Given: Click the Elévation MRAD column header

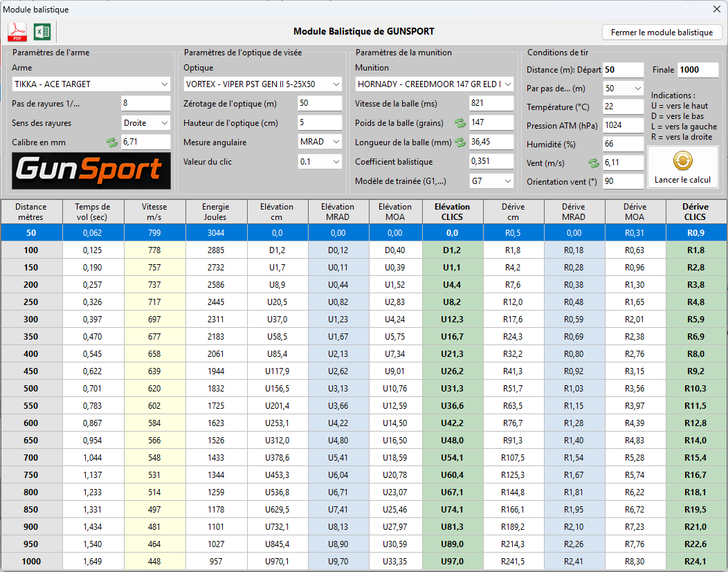Looking at the screenshot, I should pos(338,212).
